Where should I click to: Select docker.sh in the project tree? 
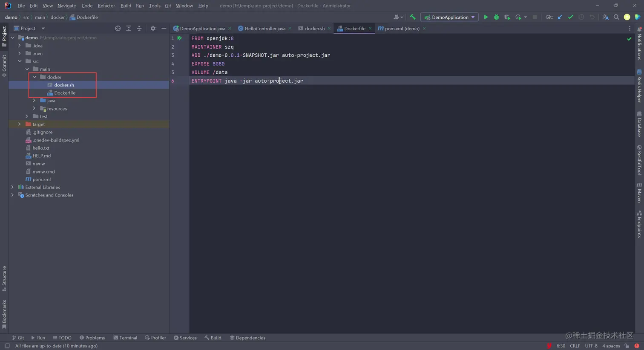click(x=64, y=85)
